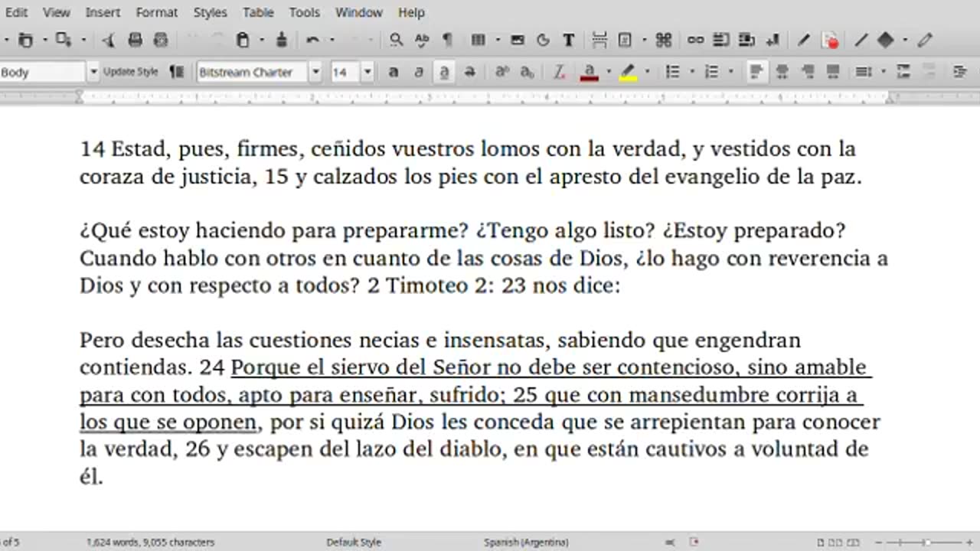
Task: Expand the font size dropdown arrow
Action: 367,72
